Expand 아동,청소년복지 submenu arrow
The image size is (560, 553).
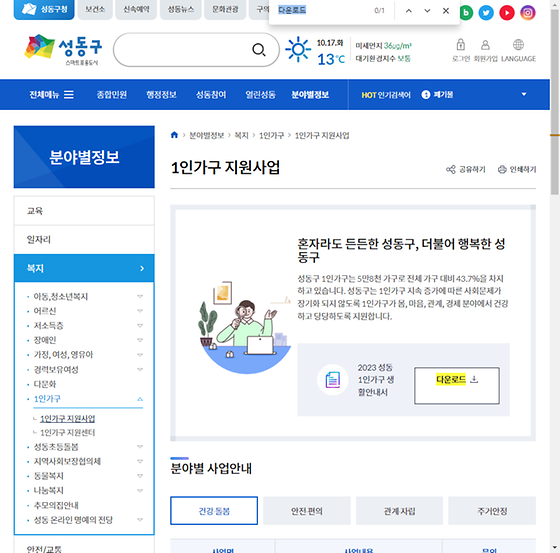tap(140, 296)
